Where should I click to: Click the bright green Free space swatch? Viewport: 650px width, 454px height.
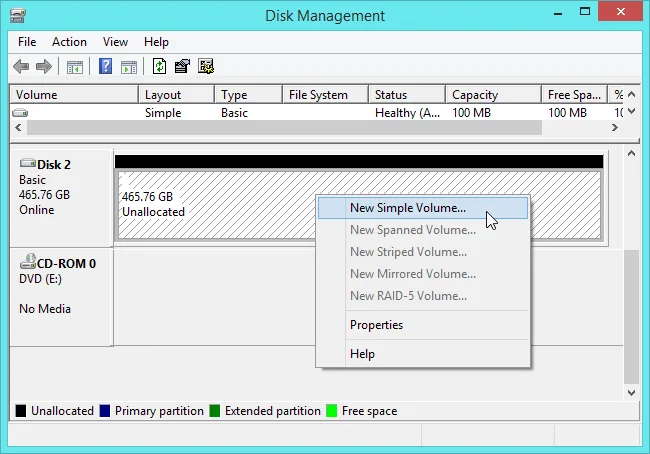coord(332,411)
